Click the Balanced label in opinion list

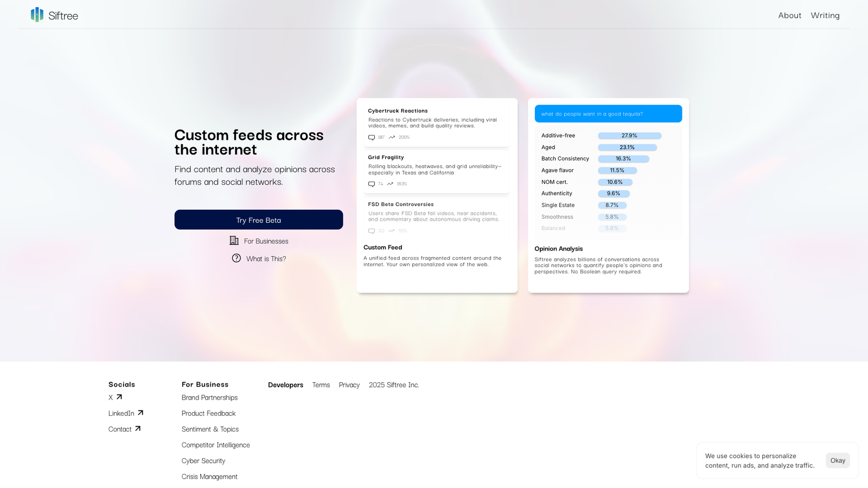click(x=553, y=228)
